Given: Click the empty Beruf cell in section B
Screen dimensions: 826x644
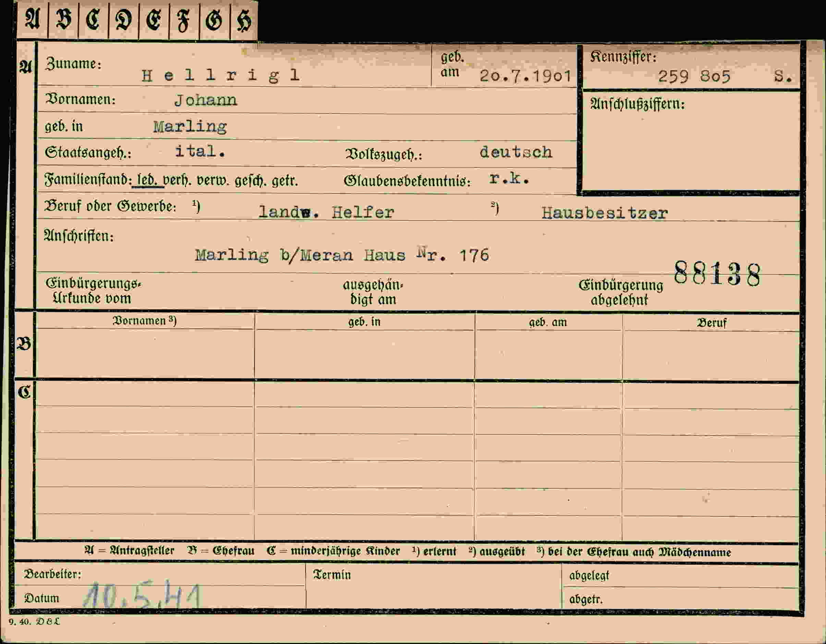Looking at the screenshot, I should coord(711,356).
